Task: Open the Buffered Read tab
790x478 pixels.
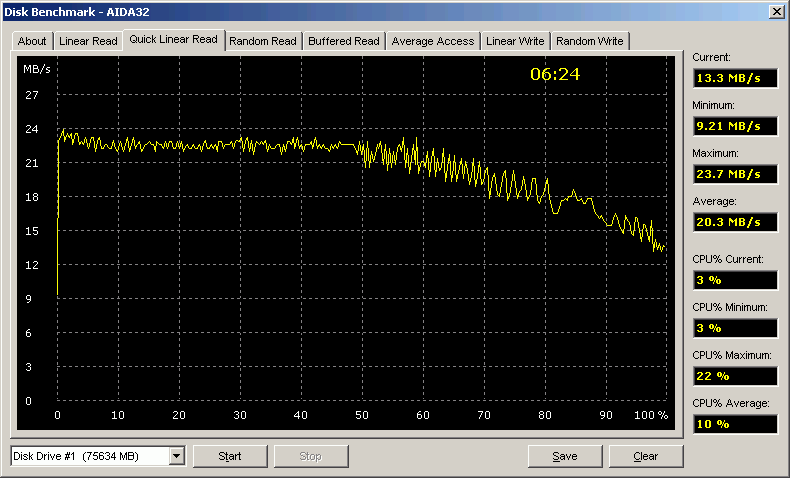Action: click(x=344, y=41)
